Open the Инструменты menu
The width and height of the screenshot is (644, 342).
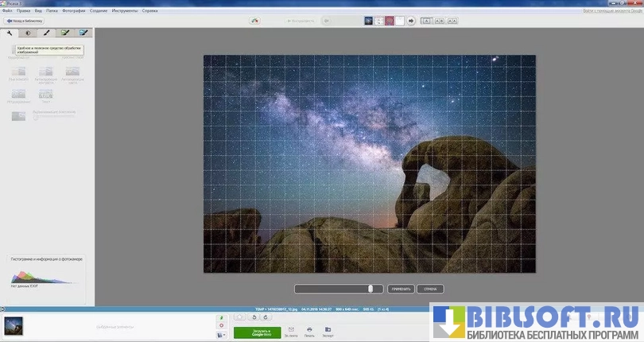click(x=123, y=12)
